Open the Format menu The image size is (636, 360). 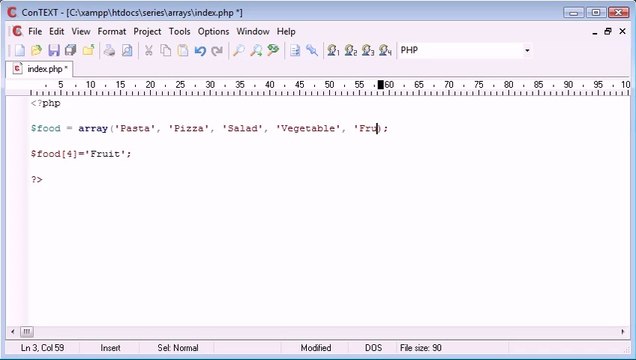(x=112, y=31)
